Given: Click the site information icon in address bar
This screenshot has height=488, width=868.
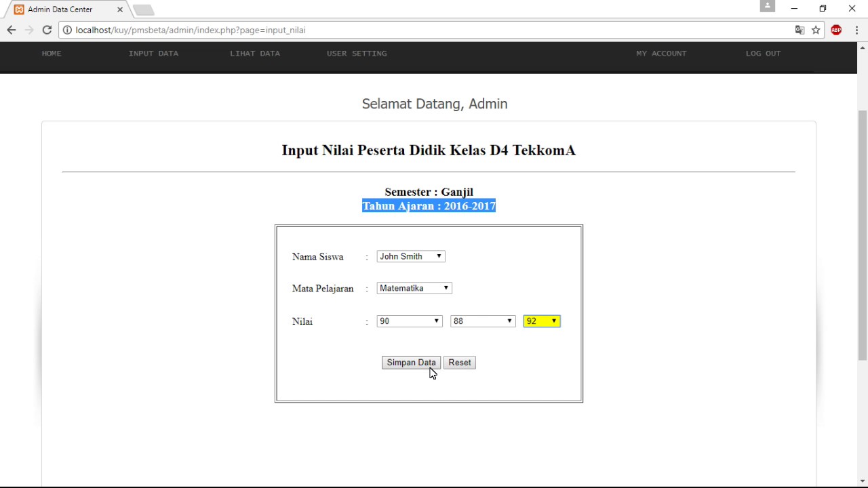Looking at the screenshot, I should pos(67,30).
